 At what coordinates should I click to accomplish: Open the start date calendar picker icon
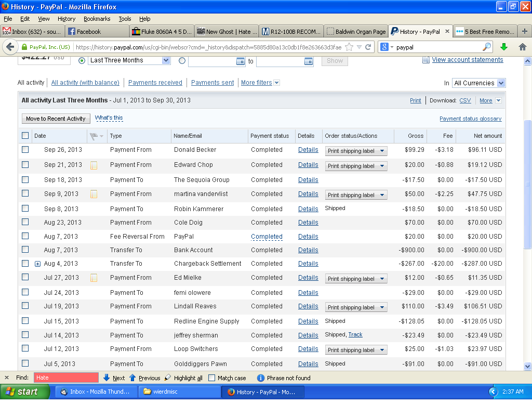click(x=241, y=61)
